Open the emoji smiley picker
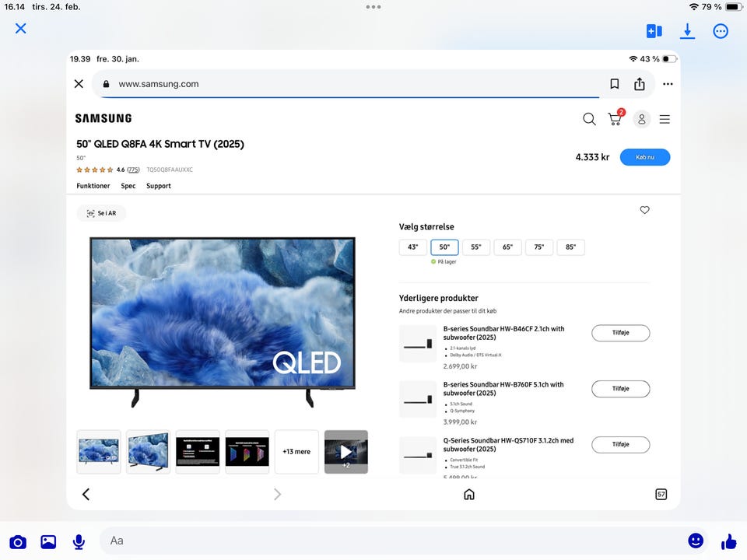 coord(696,541)
